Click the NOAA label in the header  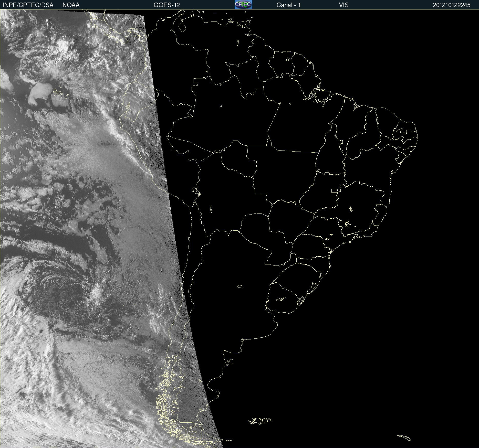71,5
